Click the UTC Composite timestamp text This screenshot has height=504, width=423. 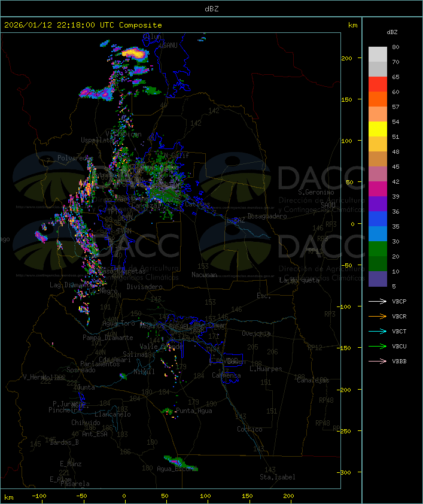coord(83,25)
